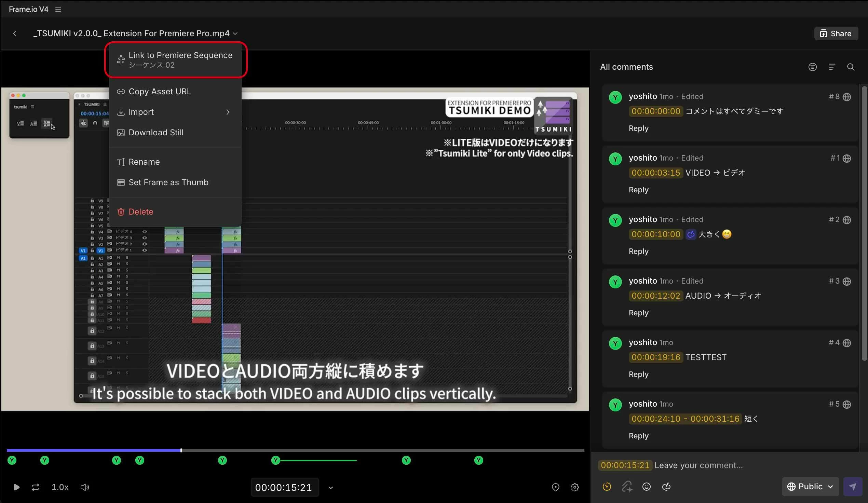868x503 pixels.
Task: Open the sort comments icon
Action: (831, 67)
